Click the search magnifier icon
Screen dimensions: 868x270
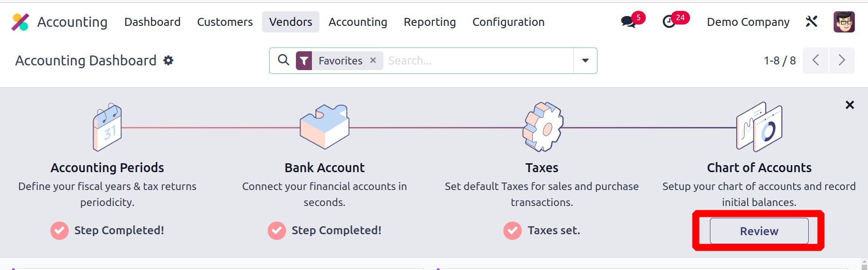coord(283,60)
